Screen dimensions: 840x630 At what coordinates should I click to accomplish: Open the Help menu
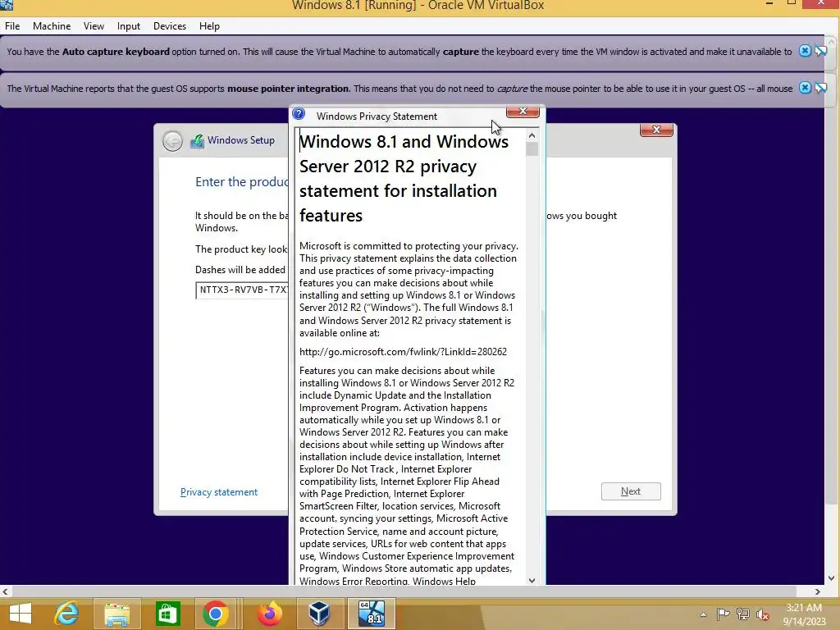pyautogui.click(x=209, y=26)
